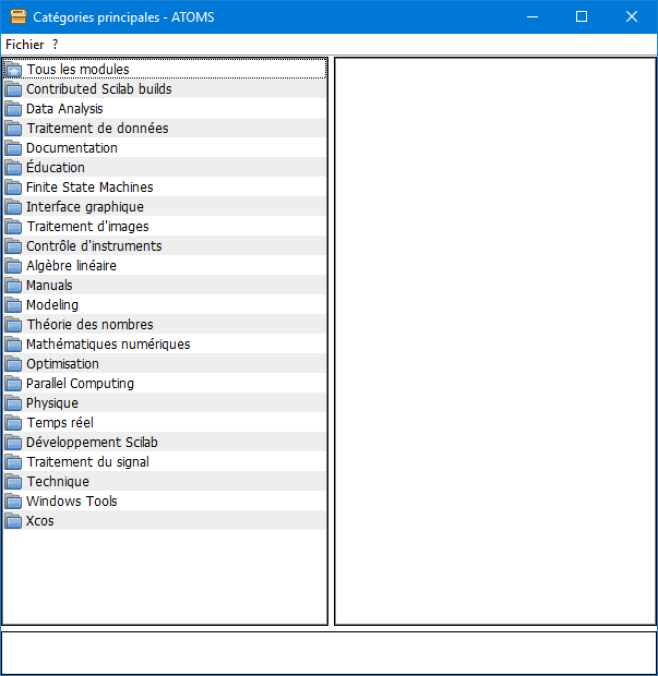The image size is (658, 676).
Task: Click folder icon beside Traitement d'images
Action: 14,226
